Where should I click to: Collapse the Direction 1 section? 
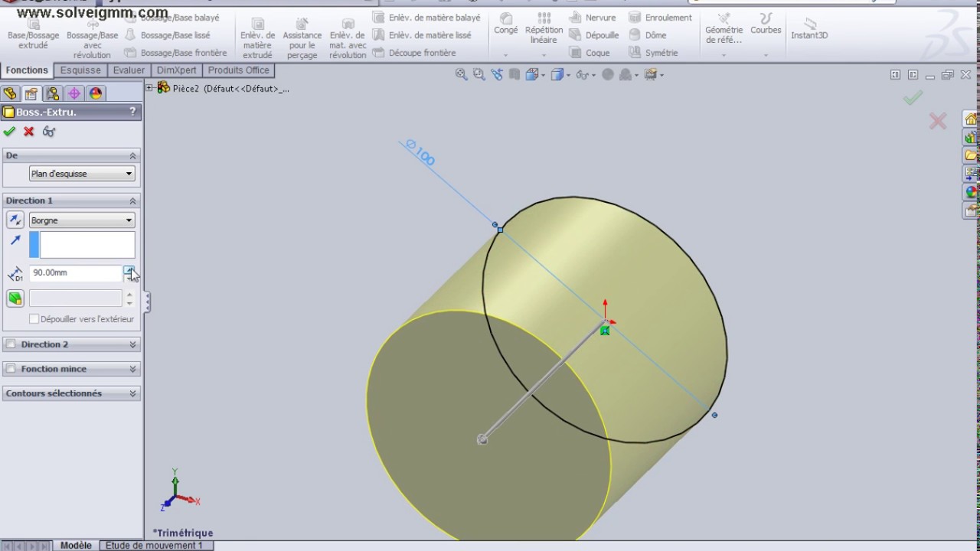[132, 201]
